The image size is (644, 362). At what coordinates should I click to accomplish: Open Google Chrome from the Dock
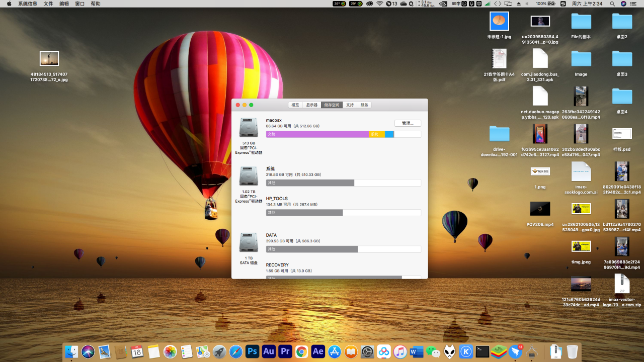301,351
